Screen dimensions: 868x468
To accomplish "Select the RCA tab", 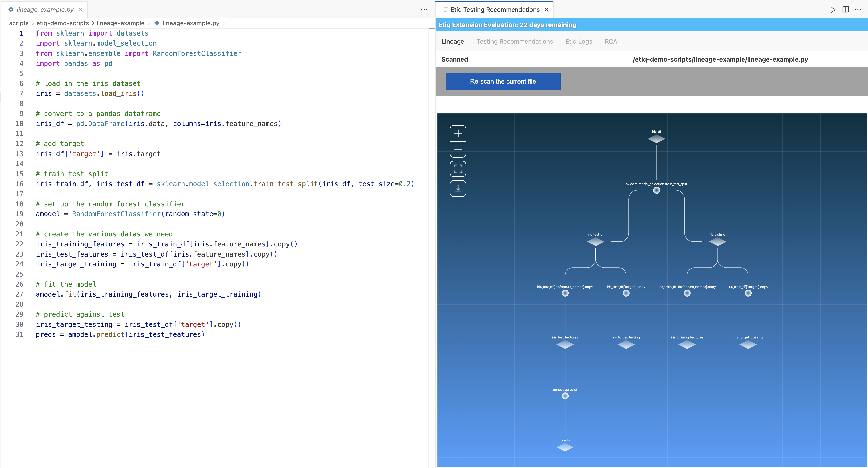I will click(x=611, y=41).
